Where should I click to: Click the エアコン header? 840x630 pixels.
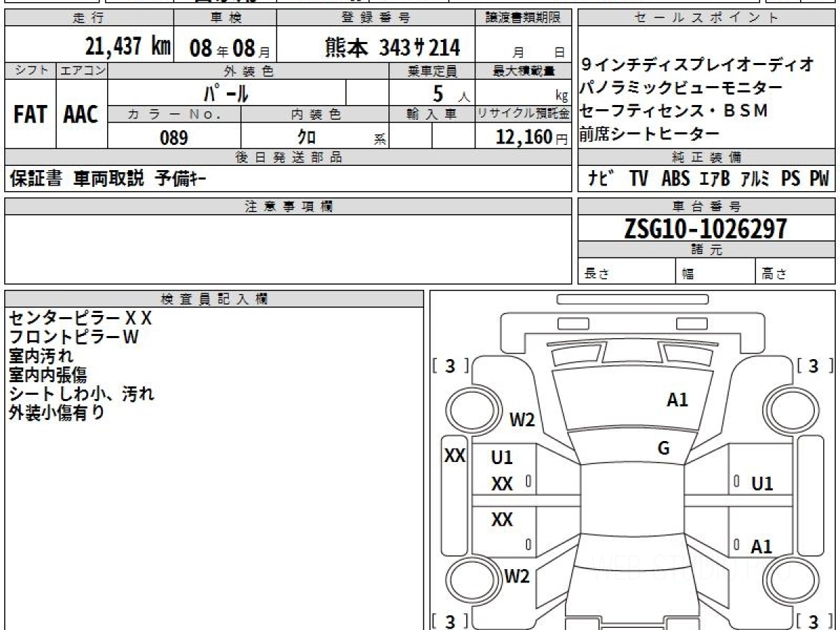click(82, 71)
